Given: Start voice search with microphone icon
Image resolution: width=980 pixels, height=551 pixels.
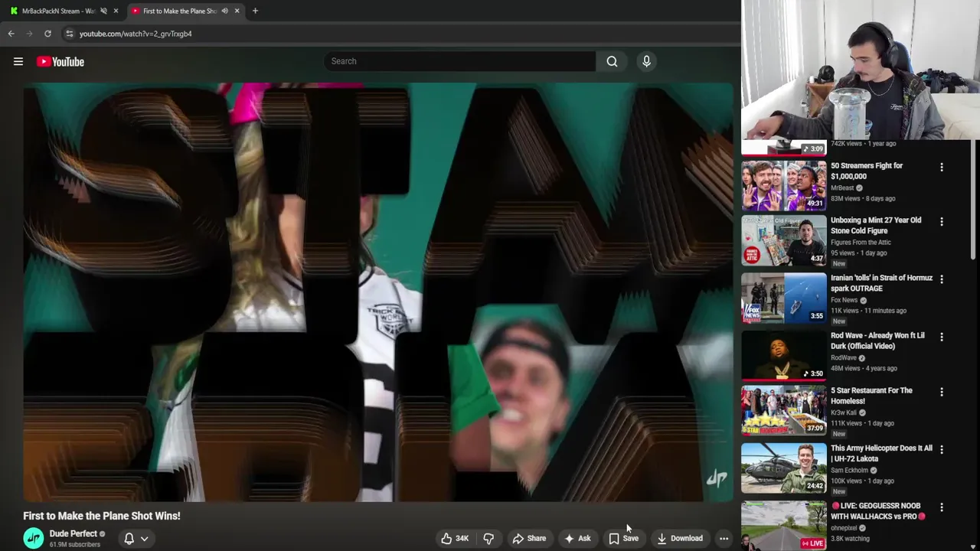Looking at the screenshot, I should click(x=646, y=61).
